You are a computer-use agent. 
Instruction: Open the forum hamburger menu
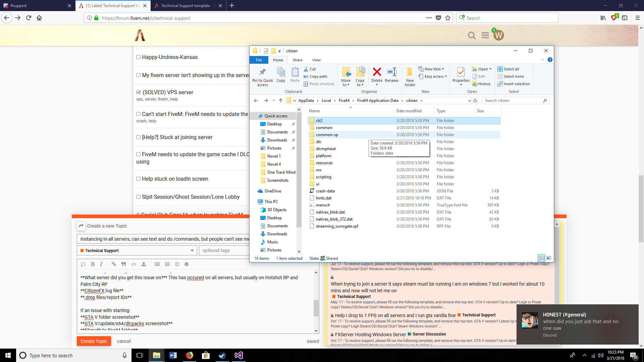[485, 35]
